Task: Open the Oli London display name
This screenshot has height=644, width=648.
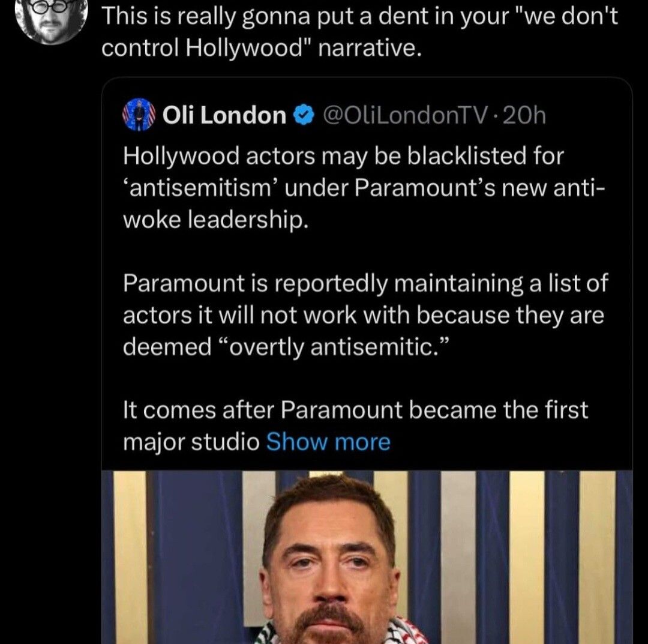Action: pyautogui.click(x=224, y=115)
